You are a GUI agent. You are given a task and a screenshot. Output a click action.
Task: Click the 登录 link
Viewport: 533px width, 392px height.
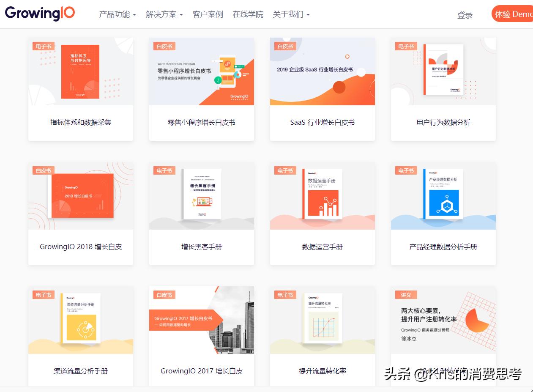[x=465, y=15]
